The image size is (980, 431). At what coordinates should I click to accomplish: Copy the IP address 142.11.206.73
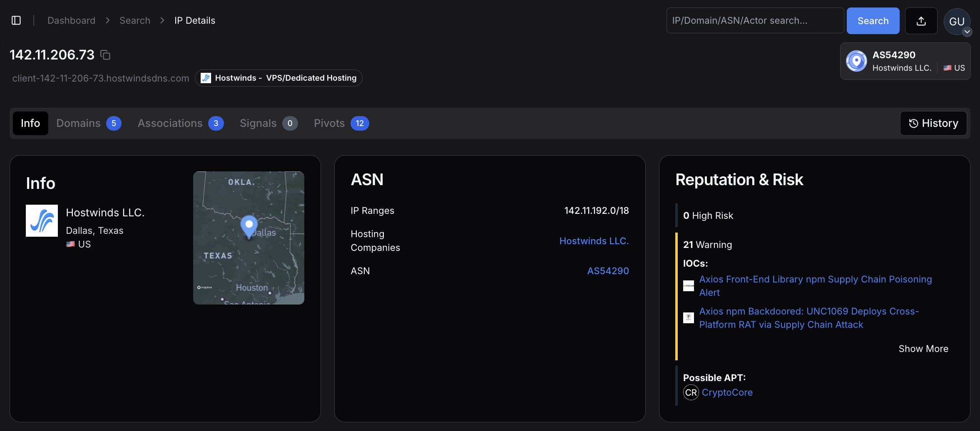(x=105, y=55)
